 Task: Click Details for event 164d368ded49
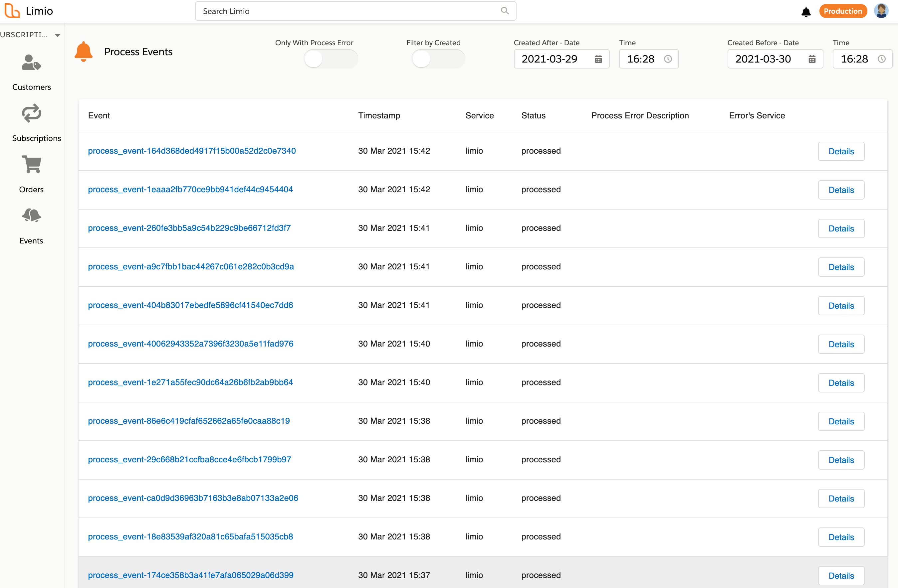[x=841, y=151]
